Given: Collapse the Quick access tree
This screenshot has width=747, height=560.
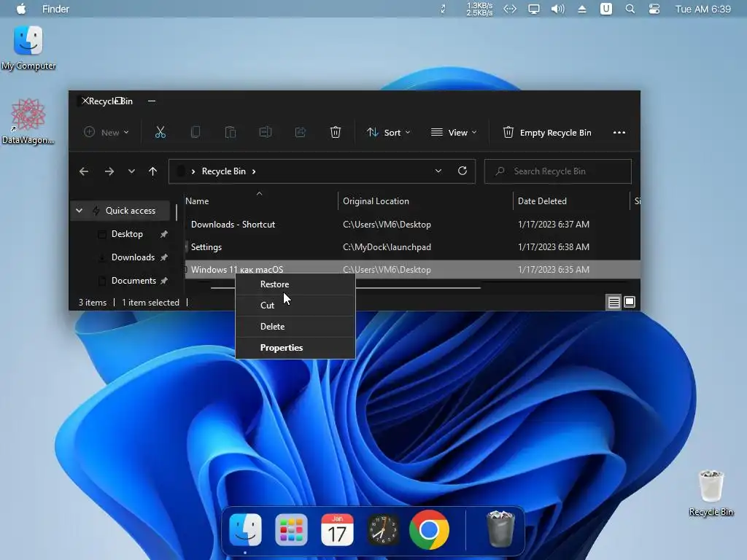Looking at the screenshot, I should pyautogui.click(x=79, y=211).
